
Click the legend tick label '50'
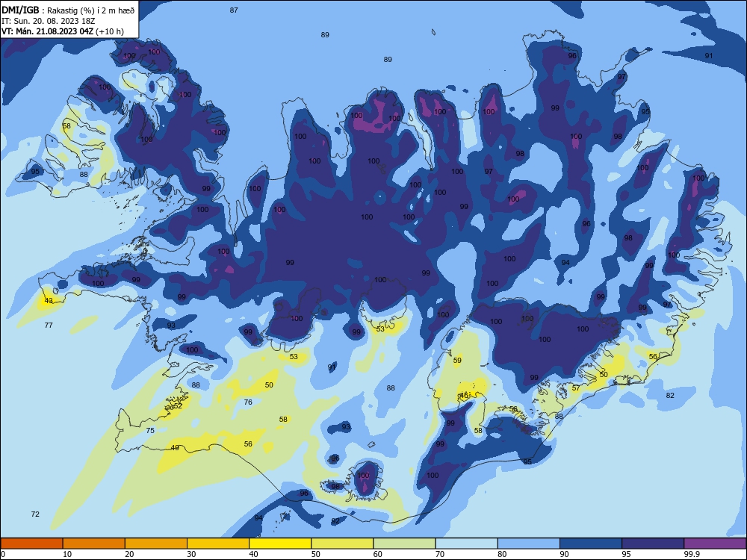pyautogui.click(x=315, y=554)
